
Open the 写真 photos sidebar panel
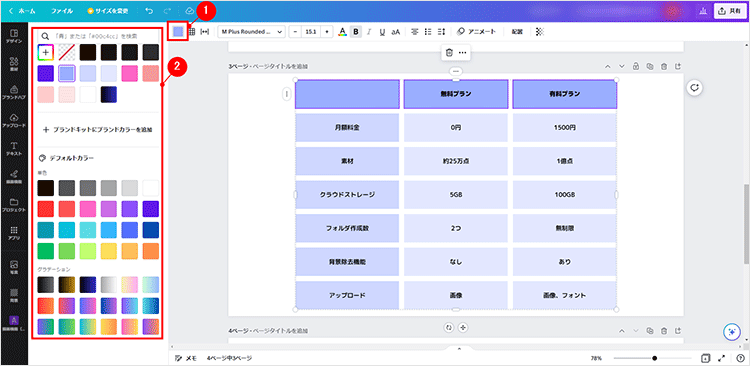(14, 266)
